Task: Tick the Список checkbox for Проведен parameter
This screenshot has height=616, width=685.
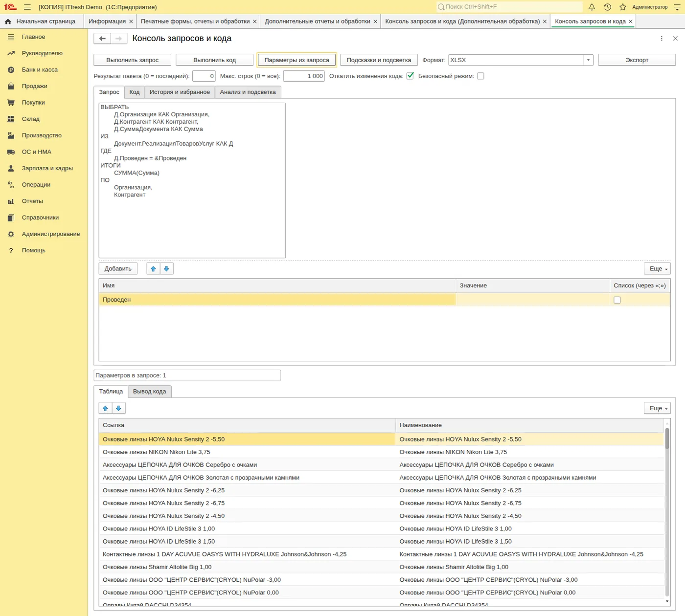Action: point(617,300)
